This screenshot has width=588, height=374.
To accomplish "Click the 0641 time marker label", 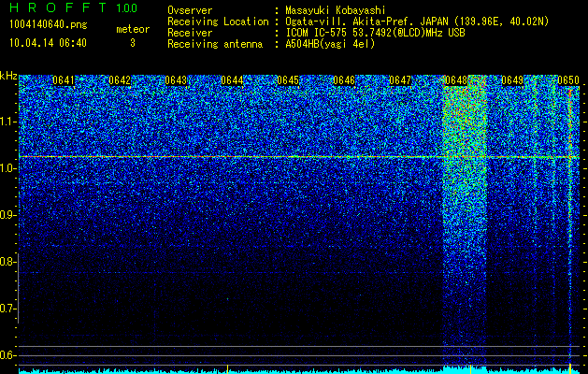I will [x=64, y=80].
